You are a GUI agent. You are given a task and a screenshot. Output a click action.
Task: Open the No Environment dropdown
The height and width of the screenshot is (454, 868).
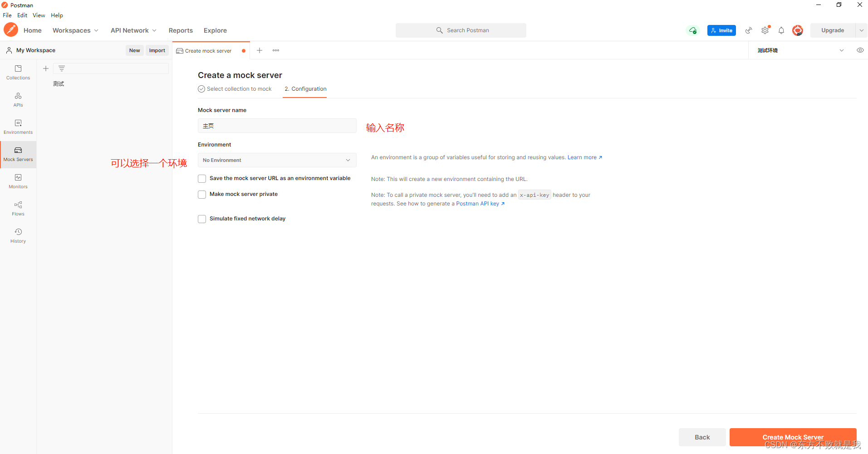[x=277, y=160]
